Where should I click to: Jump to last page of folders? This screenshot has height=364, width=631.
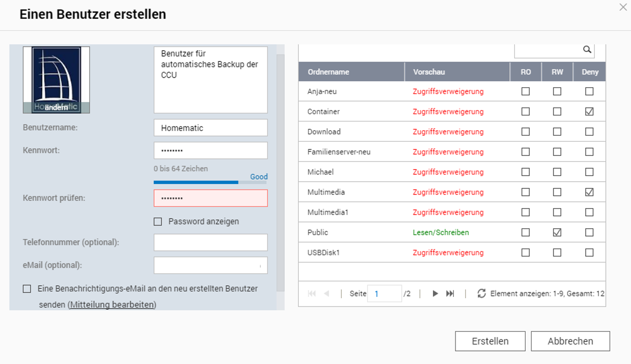pyautogui.click(x=450, y=294)
